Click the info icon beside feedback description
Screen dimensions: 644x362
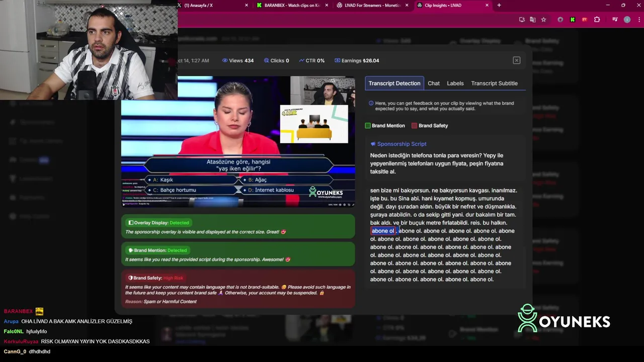point(371,103)
